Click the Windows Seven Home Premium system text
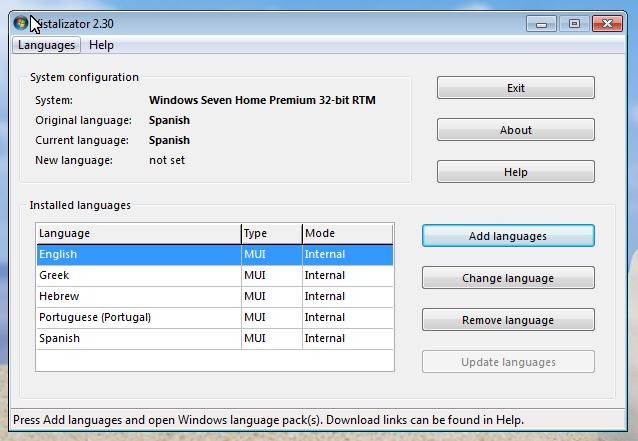This screenshot has height=441, width=638. click(x=262, y=100)
